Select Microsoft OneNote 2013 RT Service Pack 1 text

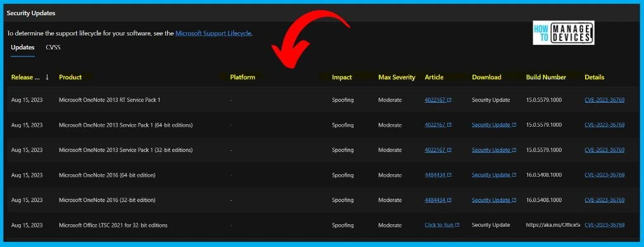tap(110, 100)
